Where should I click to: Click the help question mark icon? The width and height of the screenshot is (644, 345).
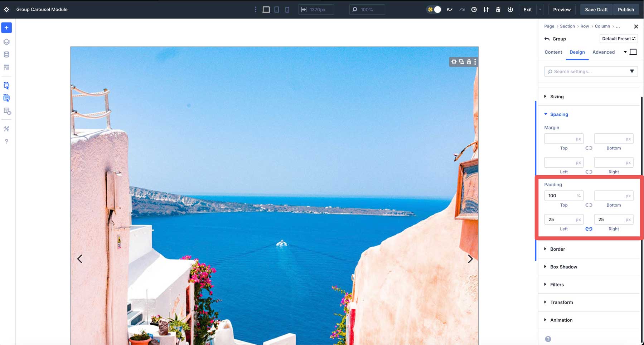(x=6, y=141)
